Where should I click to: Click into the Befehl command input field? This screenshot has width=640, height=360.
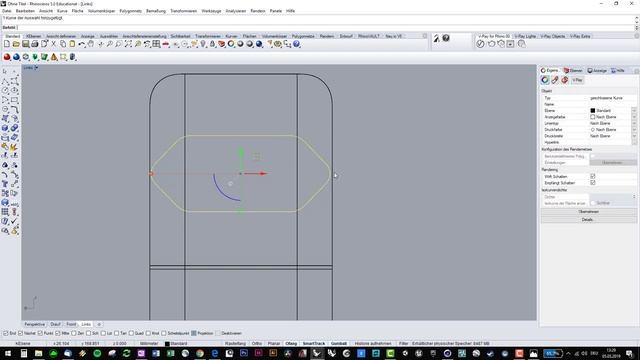click(x=325, y=27)
